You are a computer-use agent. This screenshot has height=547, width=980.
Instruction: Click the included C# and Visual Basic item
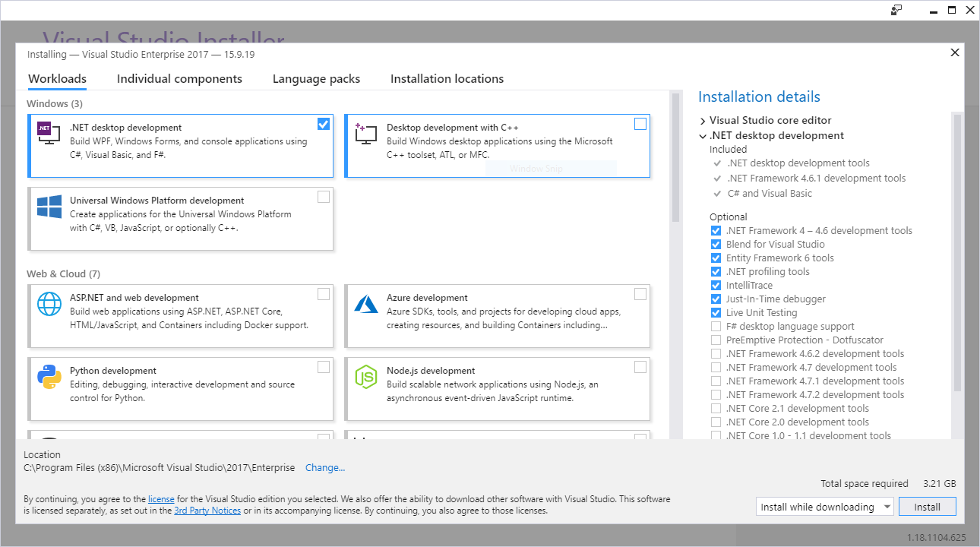pos(770,194)
